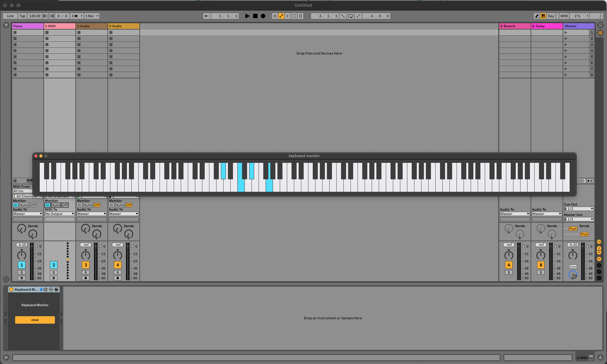The width and height of the screenshot is (607, 364).
Task: Select the A Reverb return track header
Action: (514, 26)
